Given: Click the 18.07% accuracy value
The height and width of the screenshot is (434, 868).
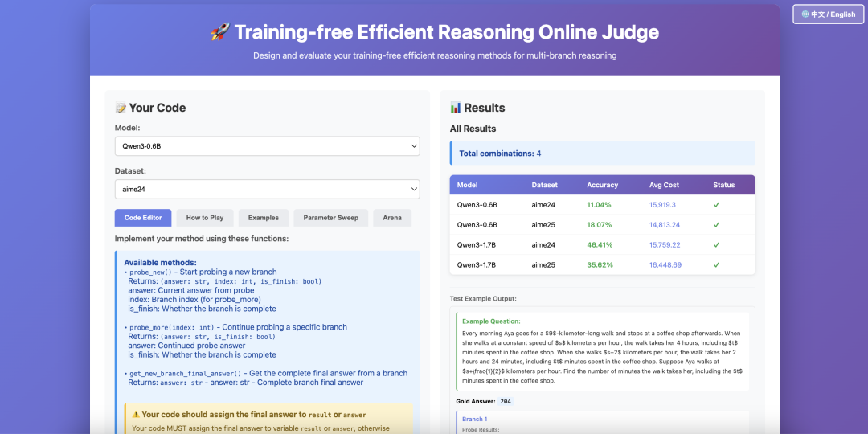Looking at the screenshot, I should (599, 225).
